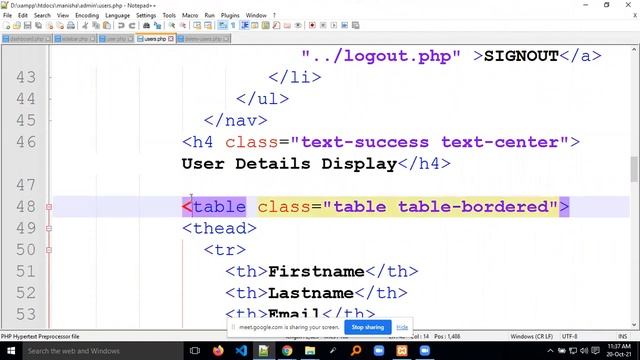640x360 pixels.
Task: Click the 'Firstname' text on line 51
Action: [316, 271]
